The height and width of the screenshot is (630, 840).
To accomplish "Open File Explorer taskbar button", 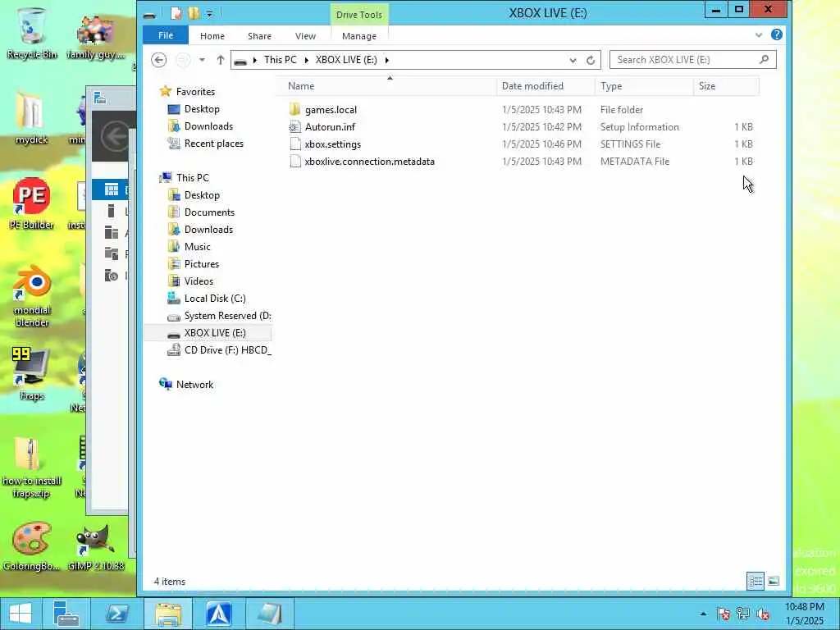I will pos(168,614).
